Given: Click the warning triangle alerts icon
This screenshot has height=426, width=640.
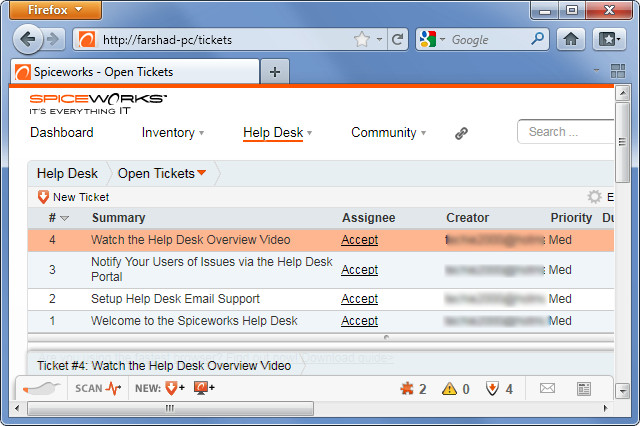Looking at the screenshot, I should (449, 388).
